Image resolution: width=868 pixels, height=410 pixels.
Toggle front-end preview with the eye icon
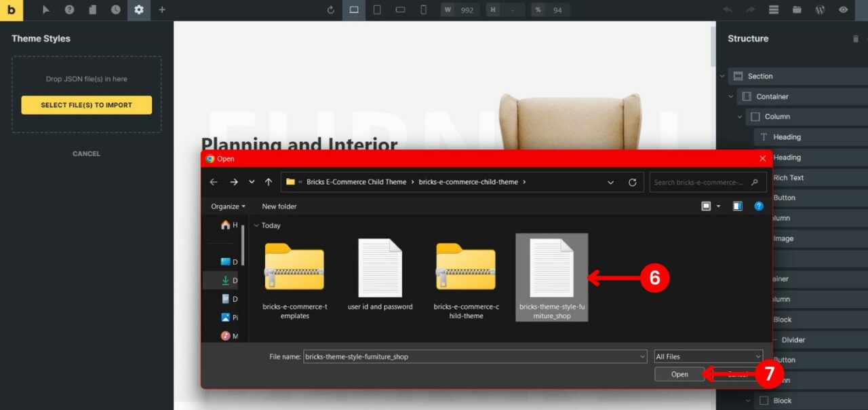pos(843,10)
